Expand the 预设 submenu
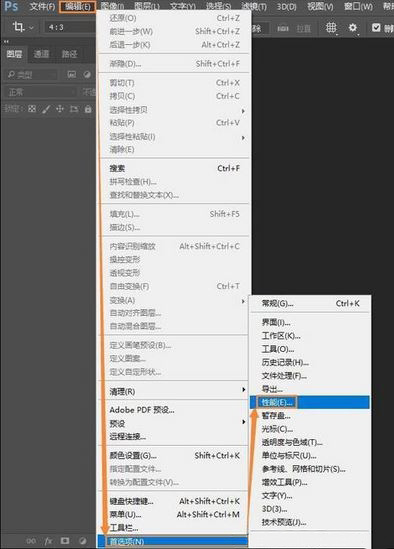Viewport: 394px width, 549px height. tap(174, 423)
